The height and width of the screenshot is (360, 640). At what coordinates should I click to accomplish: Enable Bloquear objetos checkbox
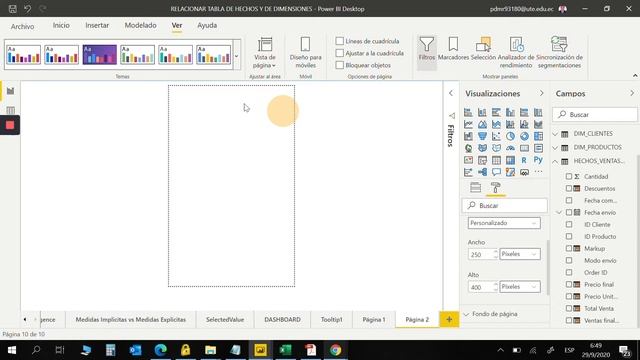point(340,65)
